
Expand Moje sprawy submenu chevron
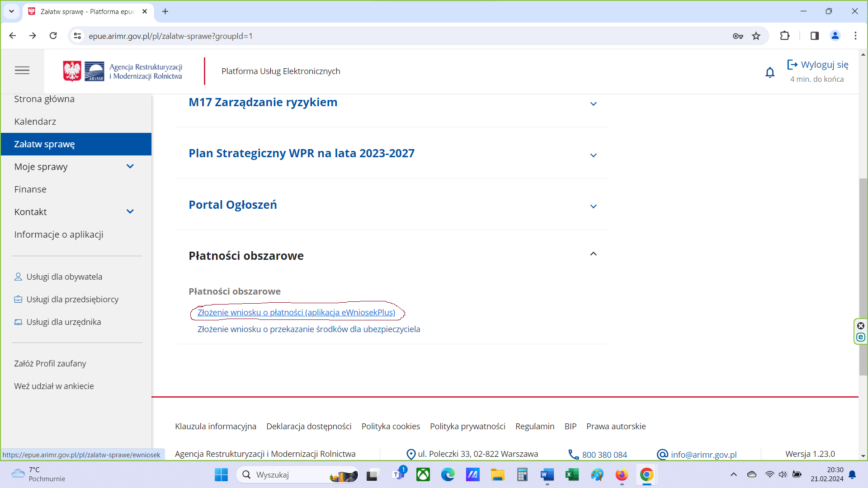click(x=130, y=166)
